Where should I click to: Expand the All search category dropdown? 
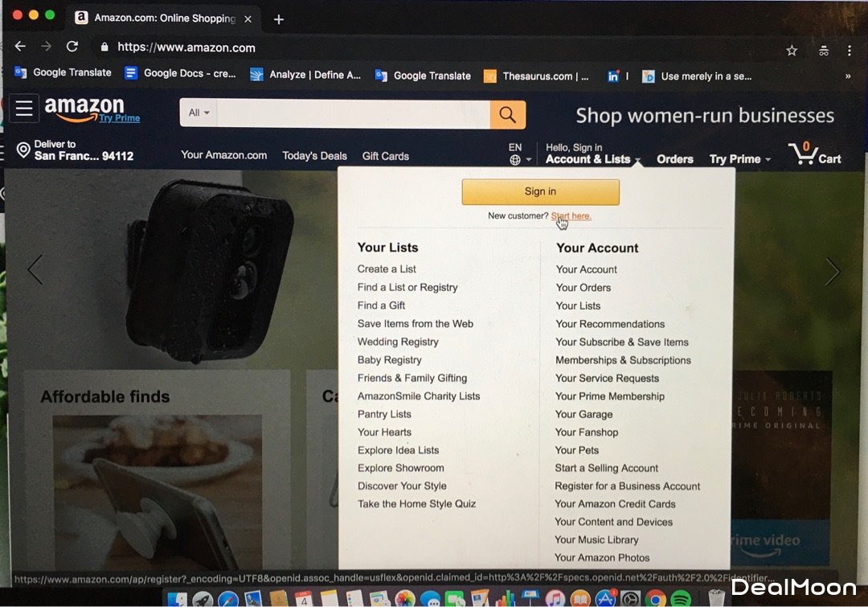(199, 113)
